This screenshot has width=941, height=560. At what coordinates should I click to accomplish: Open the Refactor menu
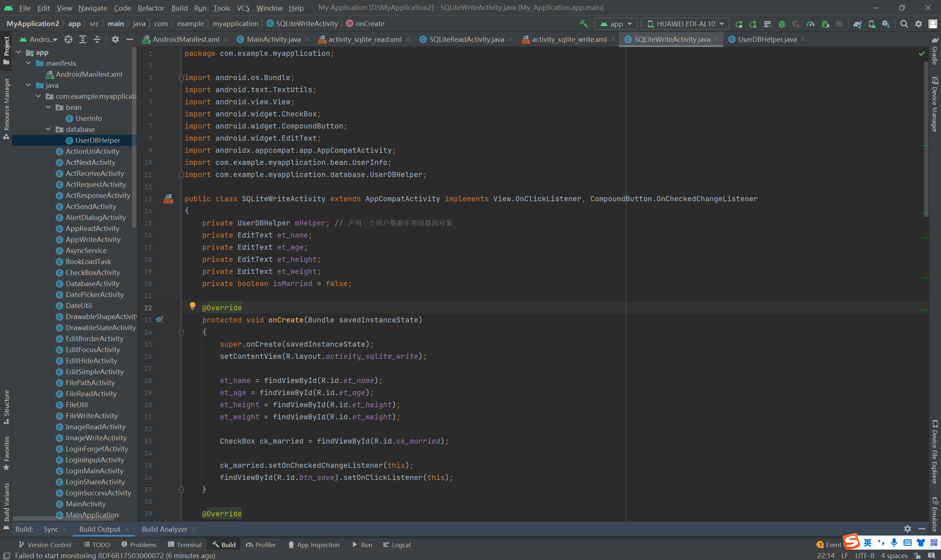coord(151,8)
